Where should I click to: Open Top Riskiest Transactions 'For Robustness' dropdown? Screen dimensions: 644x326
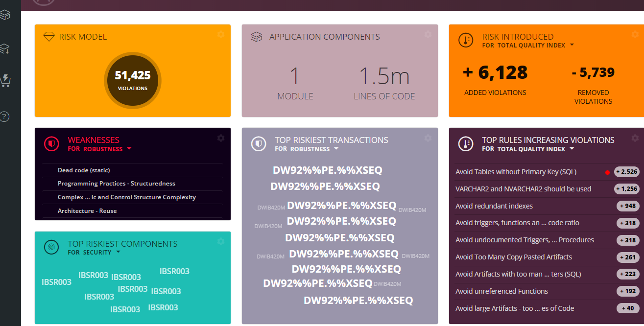click(x=336, y=149)
